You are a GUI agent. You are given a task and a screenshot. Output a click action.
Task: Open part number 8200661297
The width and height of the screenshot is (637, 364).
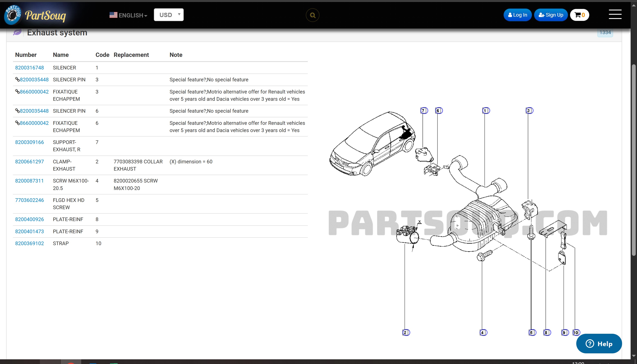[29, 162]
